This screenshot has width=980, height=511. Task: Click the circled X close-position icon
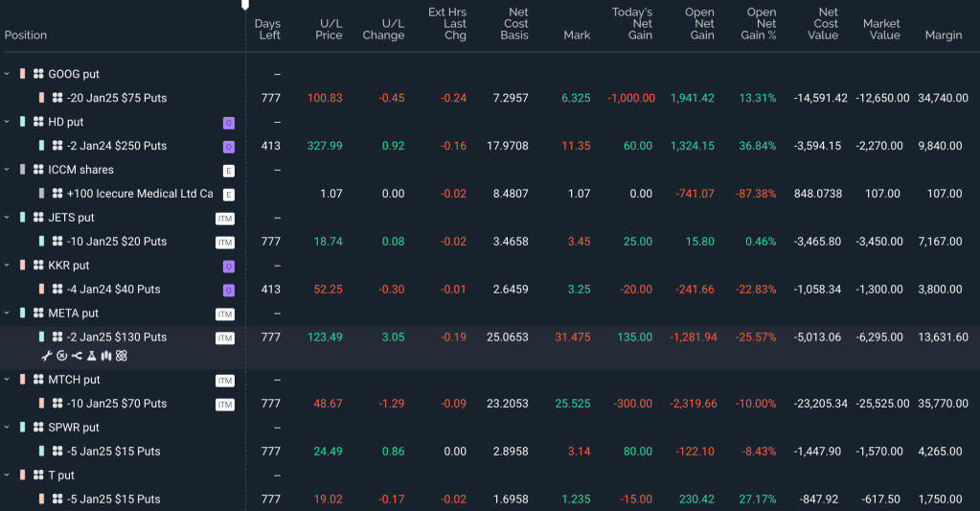click(x=61, y=356)
